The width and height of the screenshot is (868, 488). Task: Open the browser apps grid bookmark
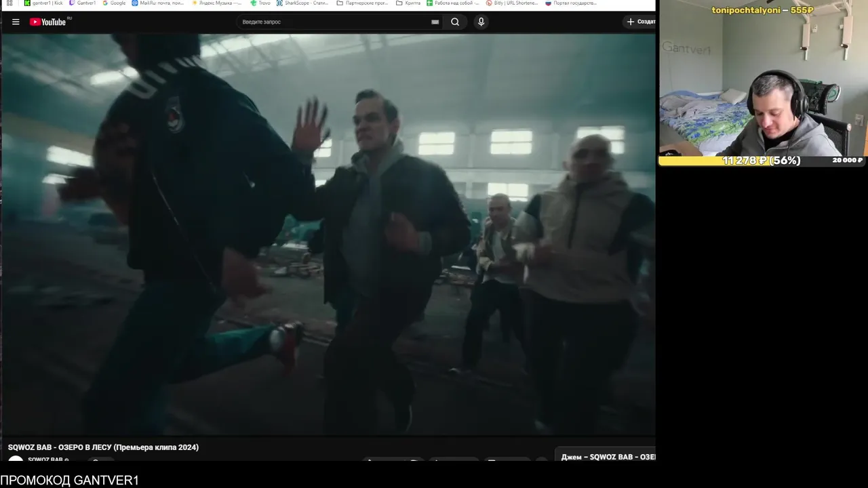tap(9, 3)
